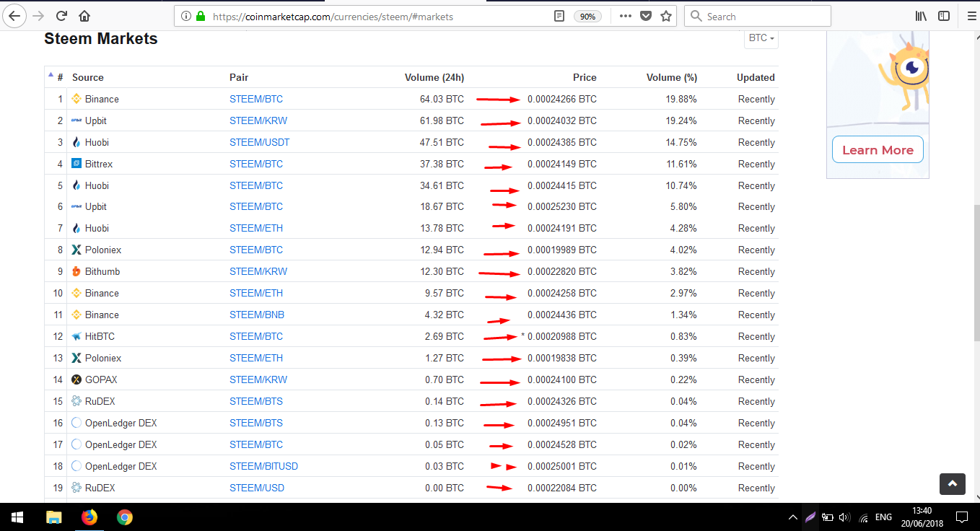Click the Huobi logo in row 3
This screenshot has height=531, width=980.
(x=76, y=142)
